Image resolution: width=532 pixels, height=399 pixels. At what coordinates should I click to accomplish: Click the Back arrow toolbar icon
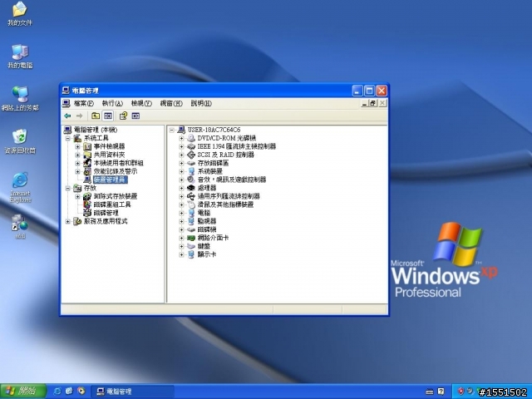pyautogui.click(x=67, y=116)
